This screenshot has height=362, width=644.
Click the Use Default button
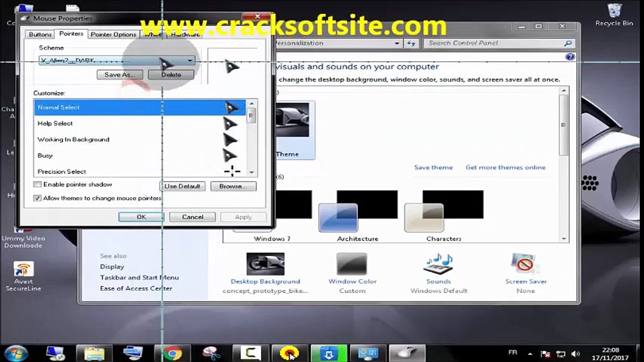pyautogui.click(x=182, y=186)
